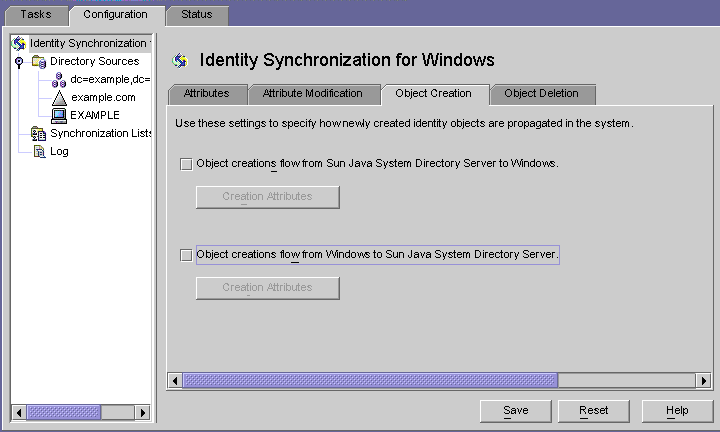Switch to the Configuration tab

click(x=116, y=15)
